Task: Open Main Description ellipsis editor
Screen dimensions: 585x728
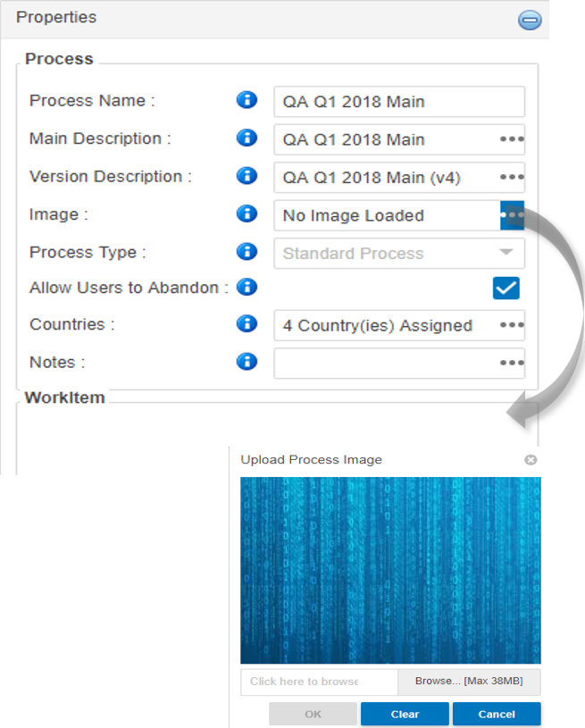Action: pos(512,139)
